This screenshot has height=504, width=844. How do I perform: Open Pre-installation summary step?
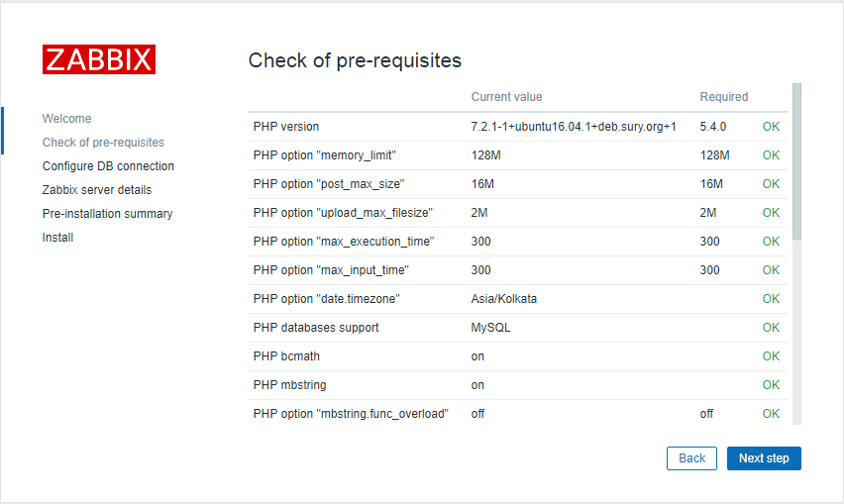107,214
